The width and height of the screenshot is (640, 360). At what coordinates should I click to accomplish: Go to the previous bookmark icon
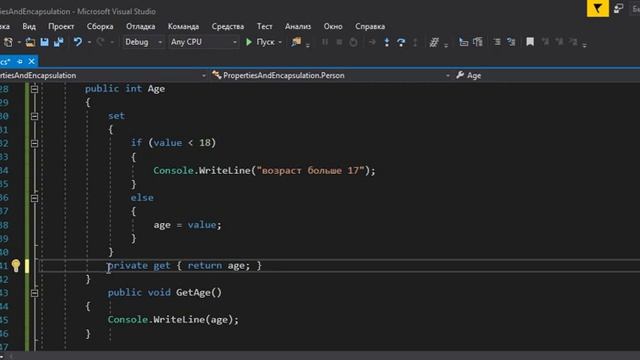545,42
